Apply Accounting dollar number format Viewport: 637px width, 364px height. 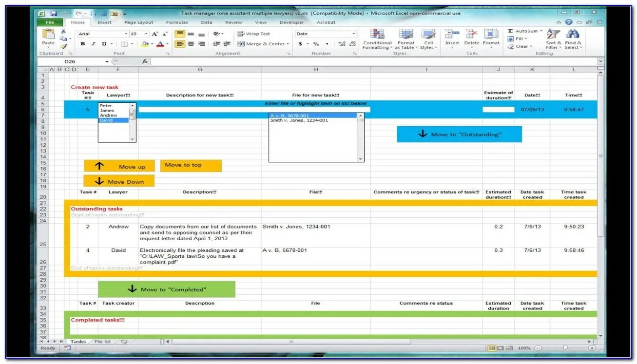pyautogui.click(x=300, y=44)
